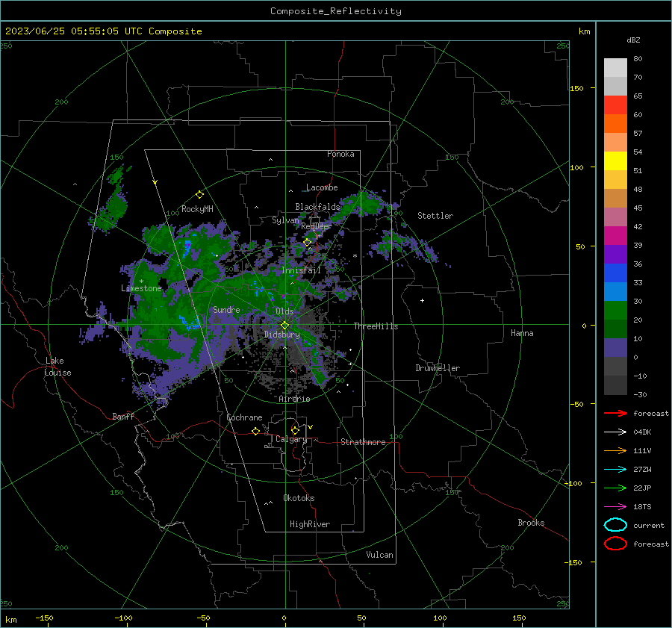Screen dimensions: 672x628
Task: Click the white 04DK arrow legend icon
Action: coord(615,432)
